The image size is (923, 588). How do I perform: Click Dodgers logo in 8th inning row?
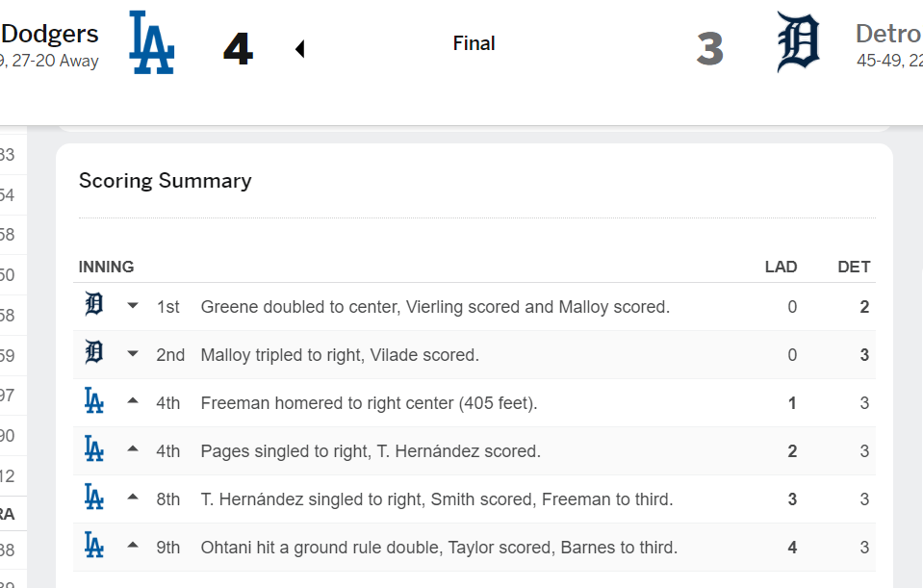click(x=93, y=499)
